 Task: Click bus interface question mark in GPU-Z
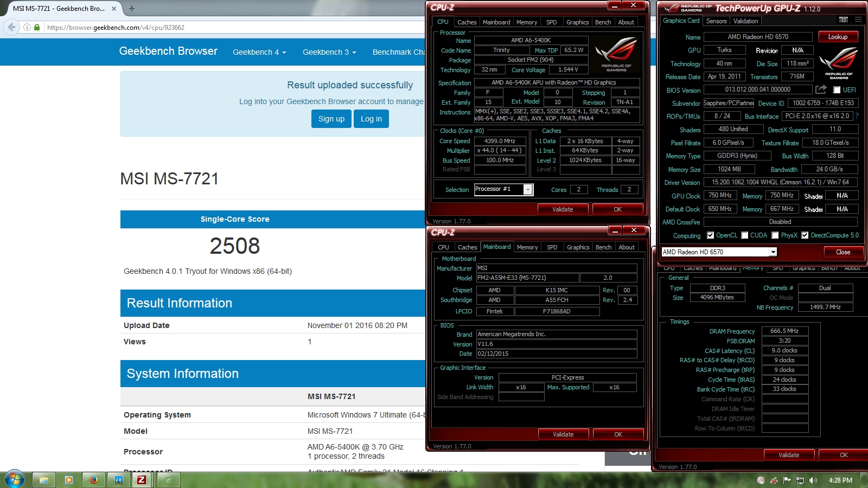pos(857,116)
